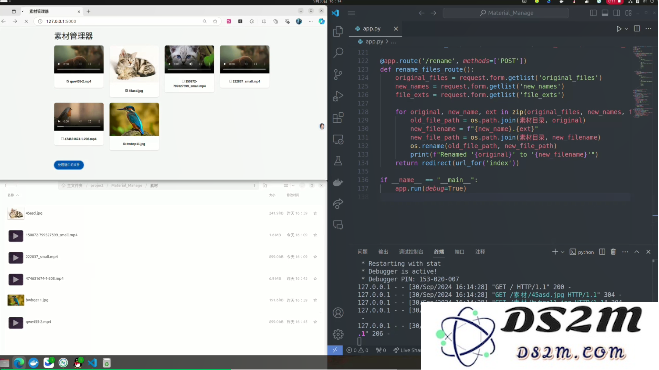Tick the cat image 45asd.jpg checkbox
The height and width of the screenshot is (370, 659).
[x=126, y=91]
